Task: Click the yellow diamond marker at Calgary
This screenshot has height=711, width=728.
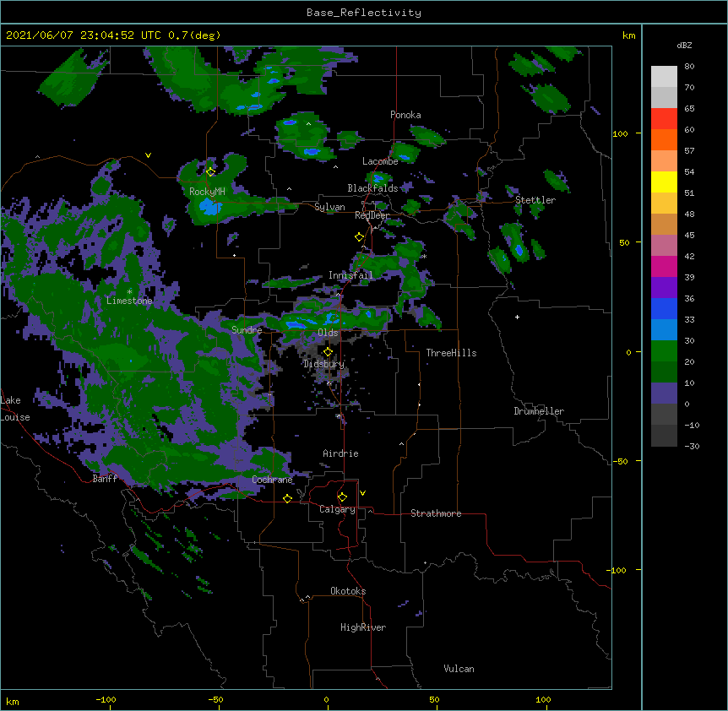Action: coord(342,497)
